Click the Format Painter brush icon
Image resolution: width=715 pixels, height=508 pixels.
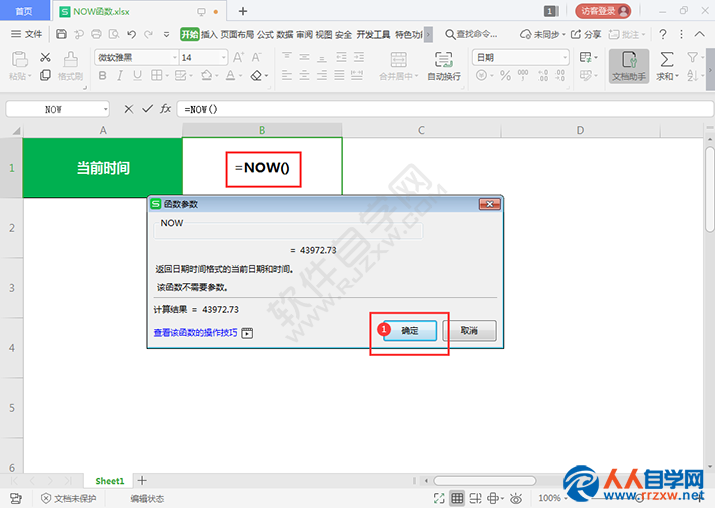(x=70, y=59)
